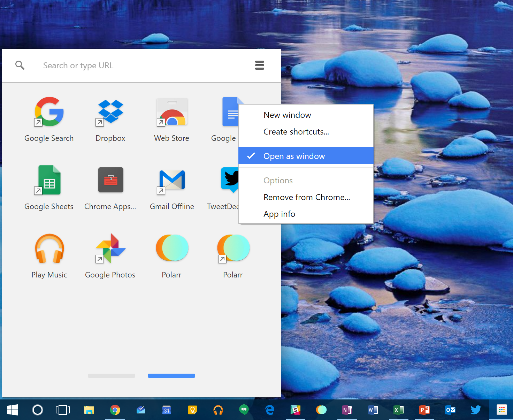The width and height of the screenshot is (513, 420).
Task: Open Excel from taskbar
Action: (399, 410)
